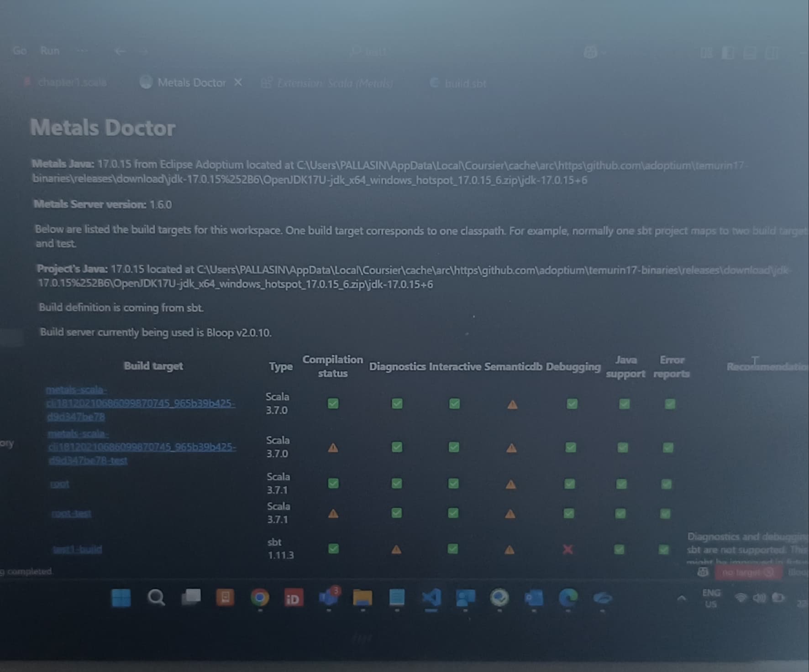
Task: Click the Go Back navigation arrow
Action: coord(120,51)
